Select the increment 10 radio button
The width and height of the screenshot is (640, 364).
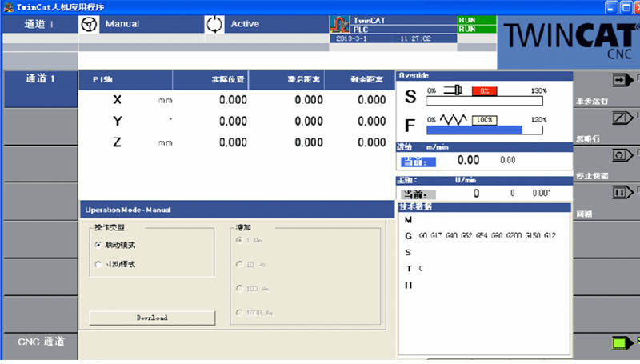(x=239, y=265)
